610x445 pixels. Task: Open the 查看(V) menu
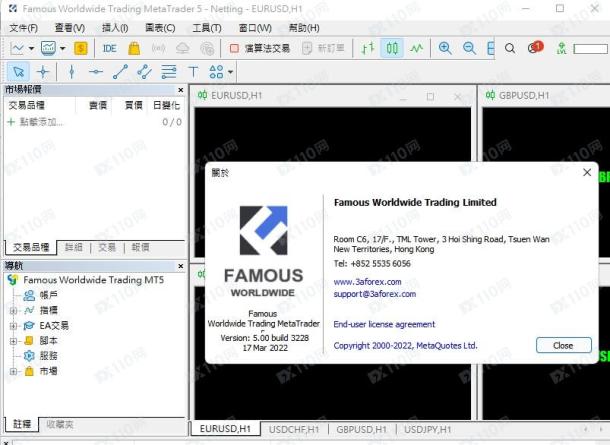70,28
